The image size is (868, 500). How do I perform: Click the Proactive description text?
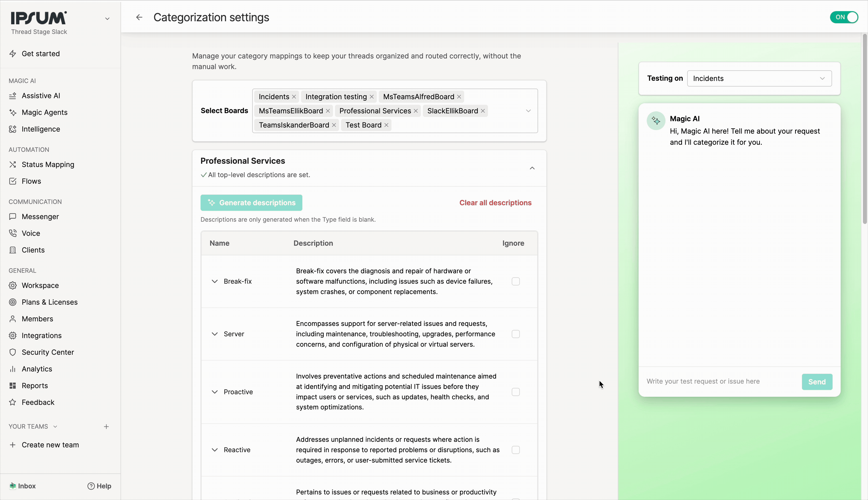tap(396, 392)
